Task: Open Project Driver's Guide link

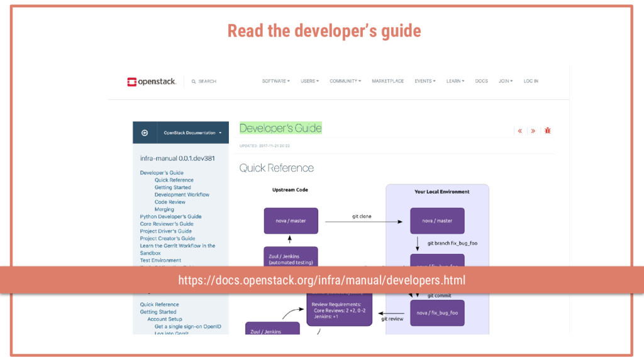Action: coord(165,231)
